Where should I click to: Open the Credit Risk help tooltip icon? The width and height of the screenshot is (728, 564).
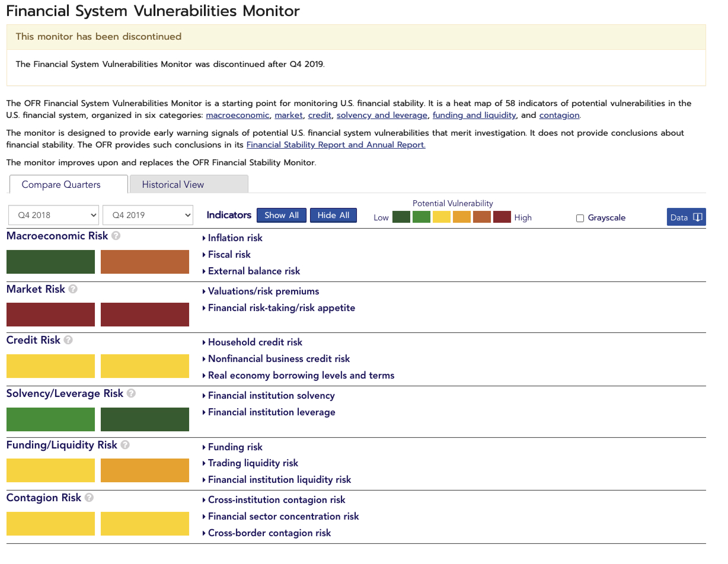click(68, 340)
